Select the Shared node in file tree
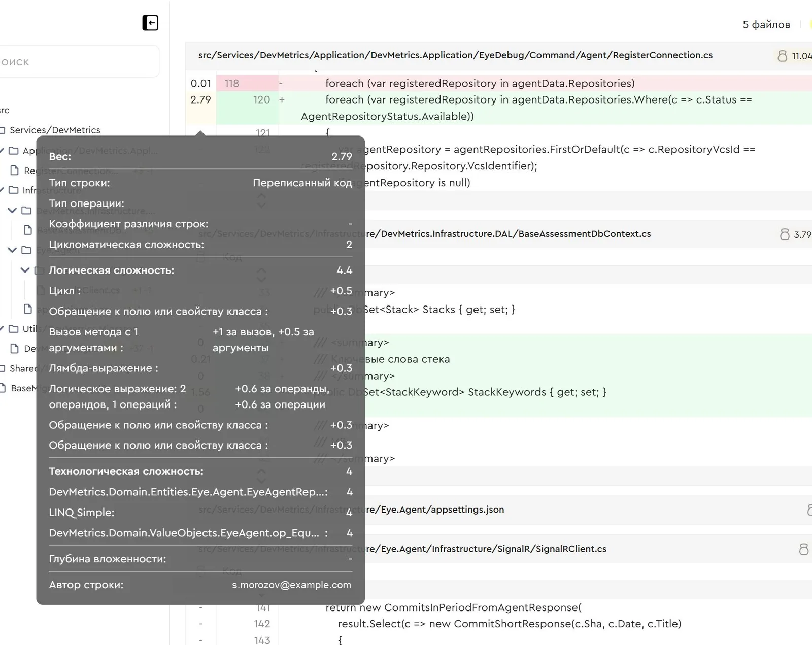Screen dimensions: 812x645 click(x=22, y=368)
